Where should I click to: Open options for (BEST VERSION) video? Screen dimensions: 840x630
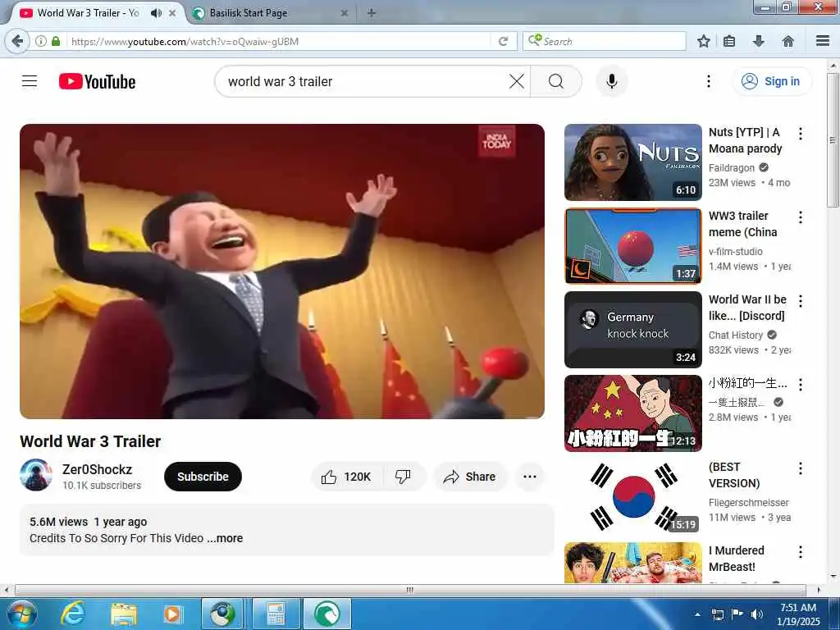[x=801, y=468]
